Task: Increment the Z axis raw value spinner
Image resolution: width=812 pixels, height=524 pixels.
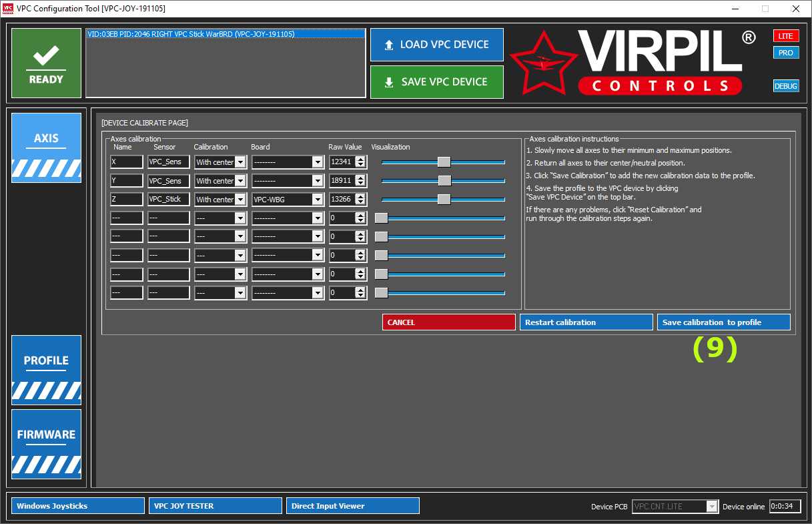Action: point(361,197)
